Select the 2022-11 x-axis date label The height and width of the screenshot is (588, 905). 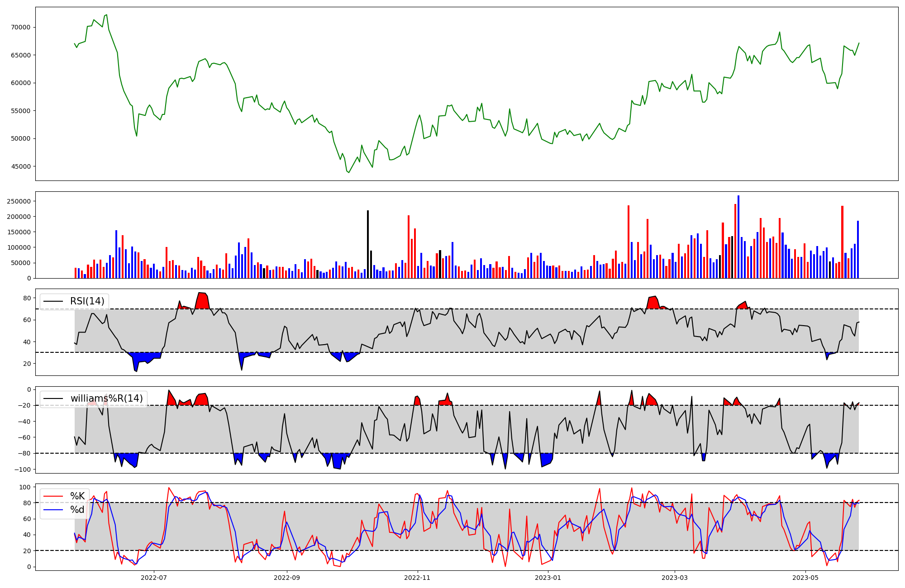point(417,578)
